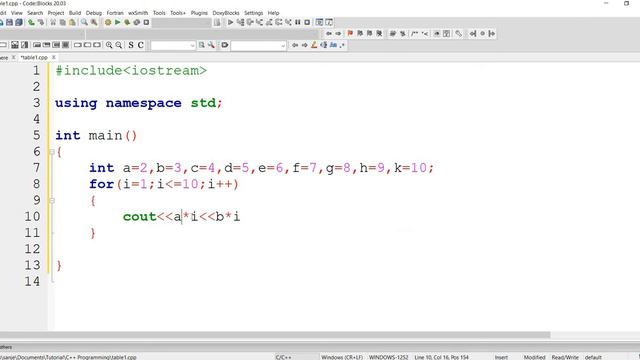The height and width of the screenshot is (360, 640).
Task: Click the Modified status entry
Action: (x=534, y=357)
